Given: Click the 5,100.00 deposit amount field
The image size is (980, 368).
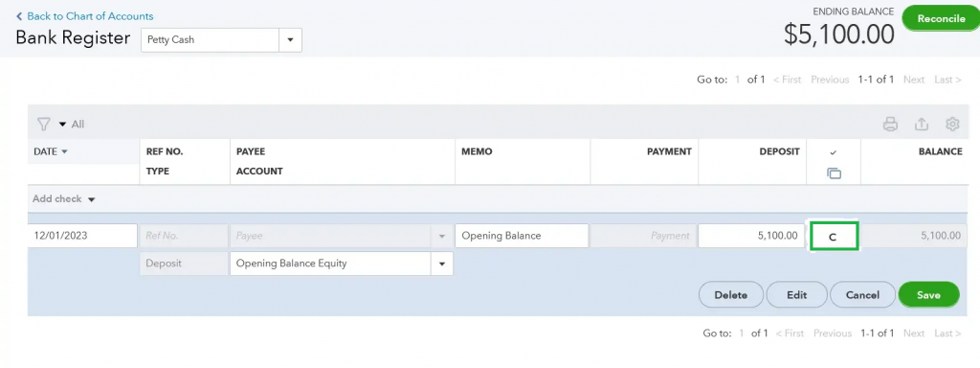Looking at the screenshot, I should click(x=751, y=236).
